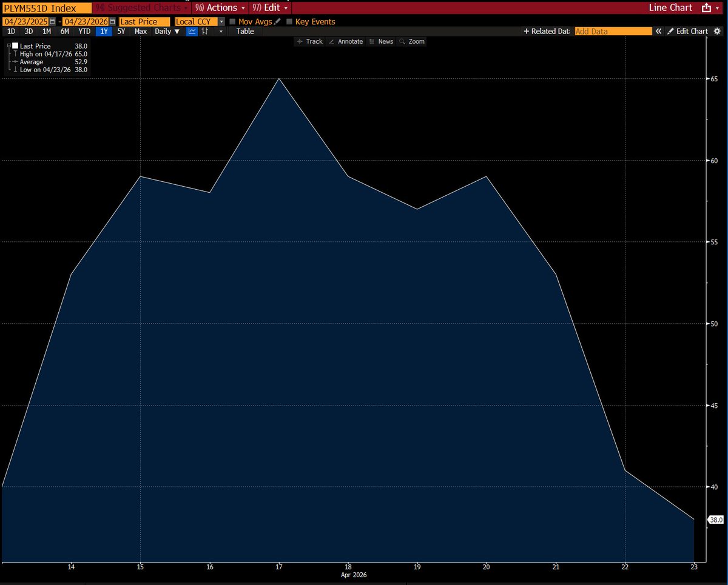
Task: Click the double-chevron collapse icon
Action: [x=658, y=31]
